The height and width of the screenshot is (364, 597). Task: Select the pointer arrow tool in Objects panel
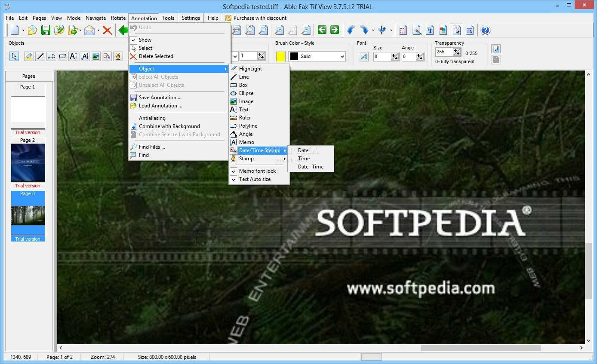point(14,56)
